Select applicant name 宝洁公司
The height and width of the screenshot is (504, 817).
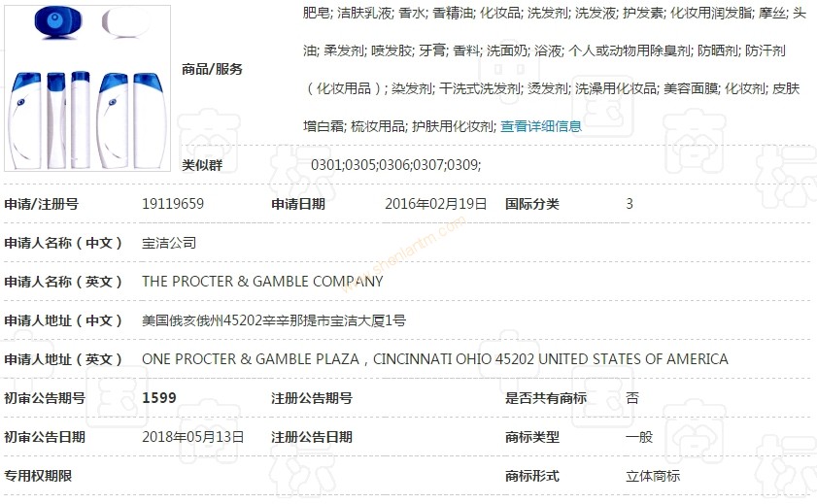pyautogui.click(x=169, y=243)
